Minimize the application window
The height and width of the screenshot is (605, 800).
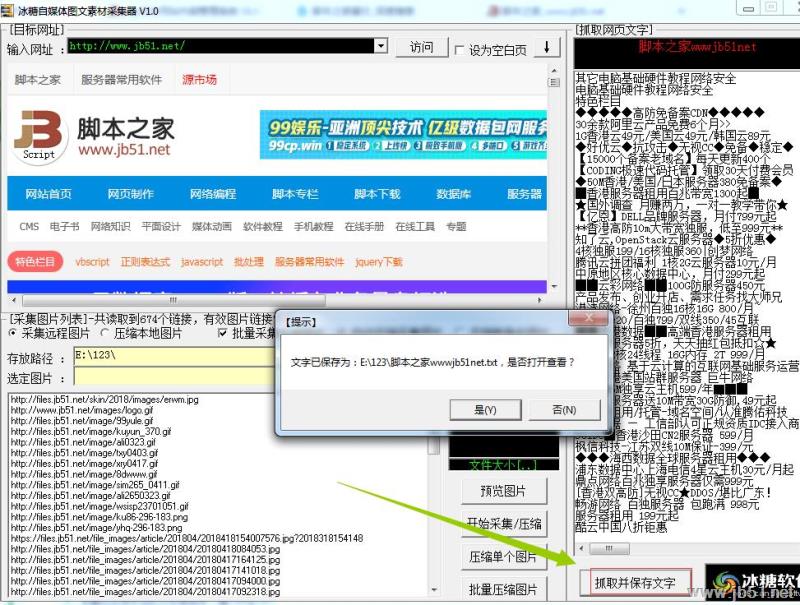(749, 8)
